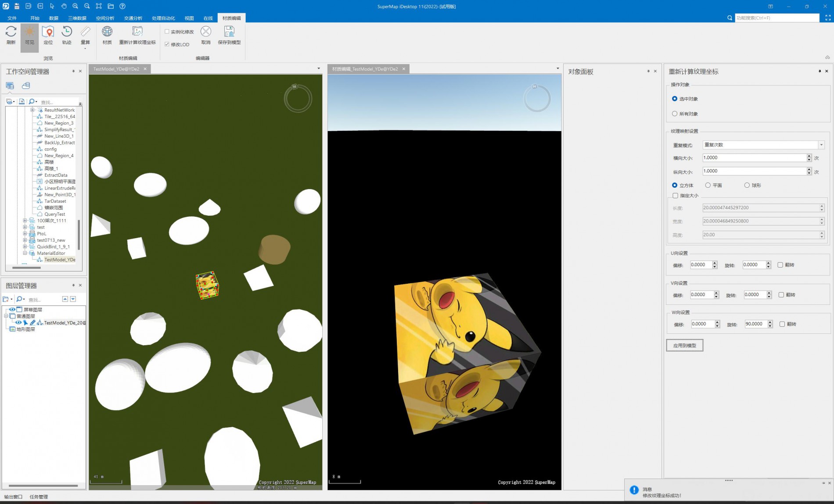Increase 横向大小 with the up stepper

click(x=809, y=156)
